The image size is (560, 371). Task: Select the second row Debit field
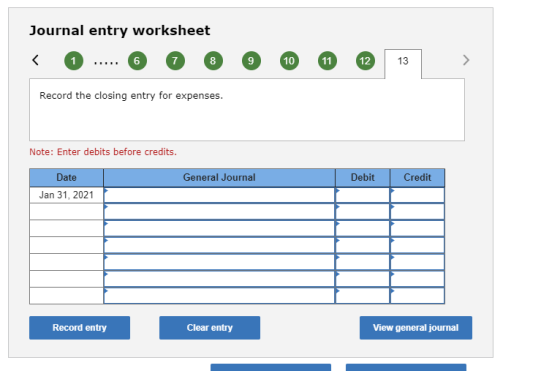[x=362, y=212]
